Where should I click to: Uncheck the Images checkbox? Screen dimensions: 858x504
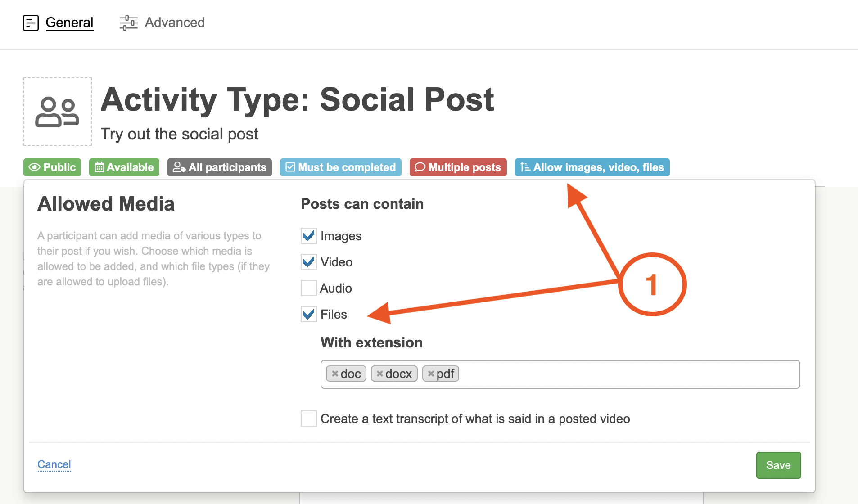[x=309, y=236]
